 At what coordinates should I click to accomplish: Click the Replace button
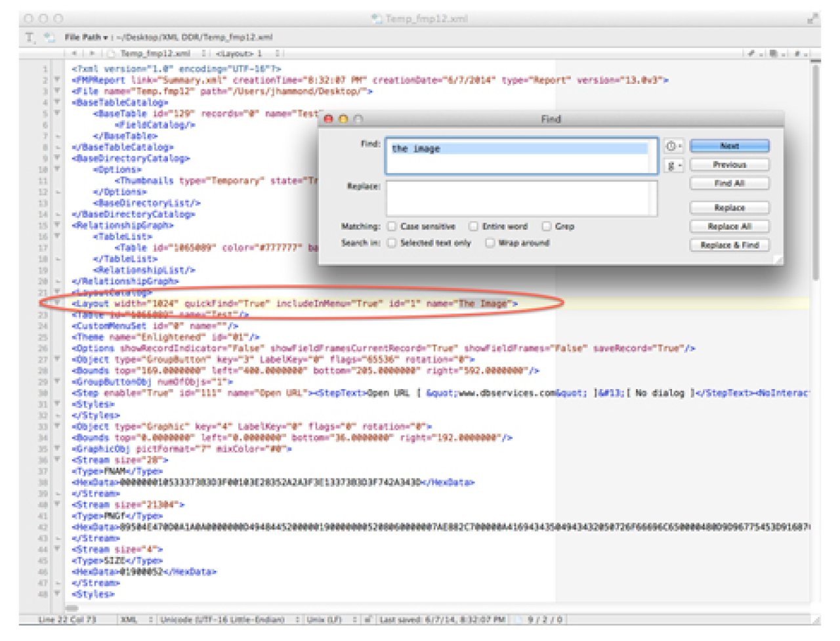[x=729, y=208]
